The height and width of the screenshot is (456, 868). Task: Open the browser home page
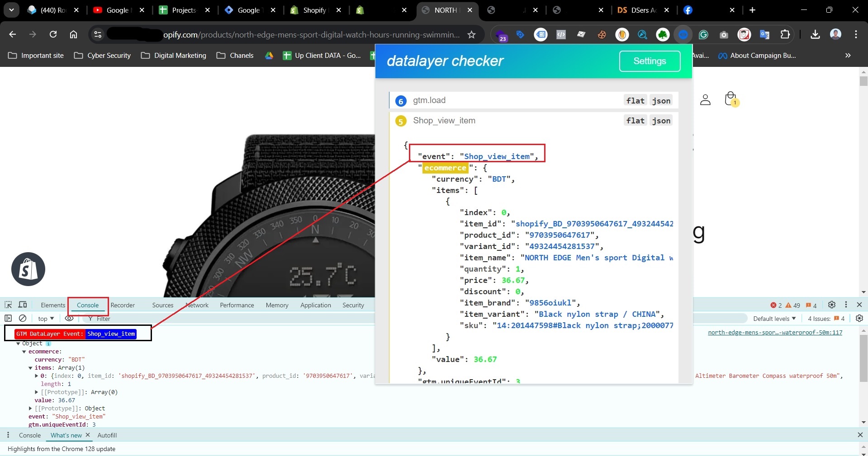tap(73, 34)
